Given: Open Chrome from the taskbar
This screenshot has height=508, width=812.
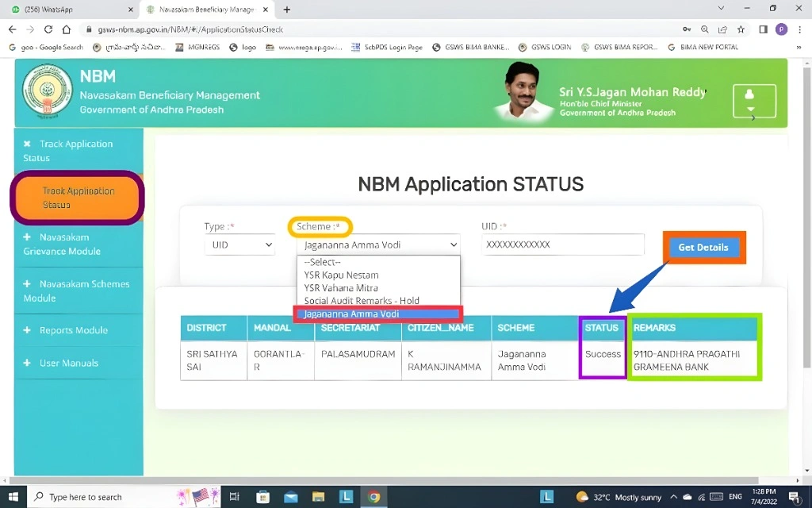Looking at the screenshot, I should [x=373, y=497].
